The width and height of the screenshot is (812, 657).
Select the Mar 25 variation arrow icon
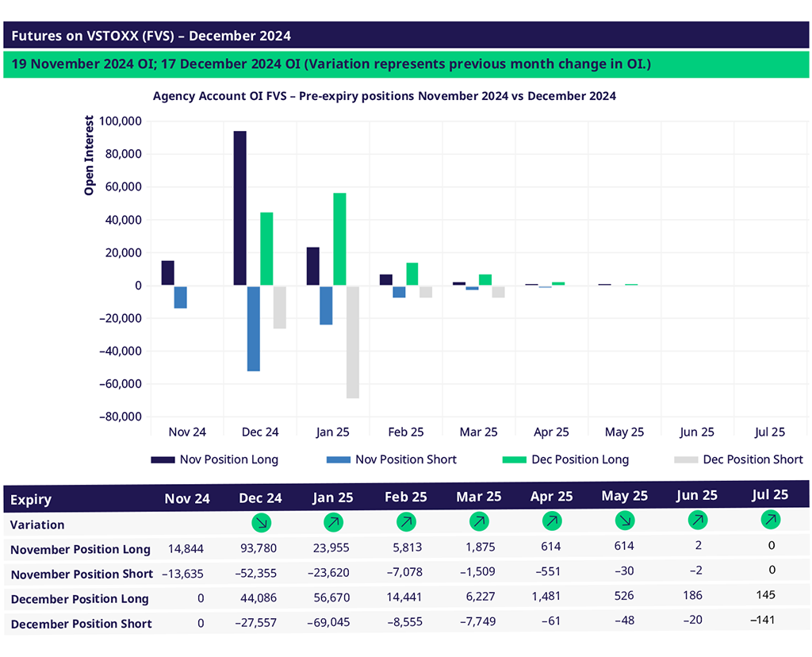coord(479,523)
